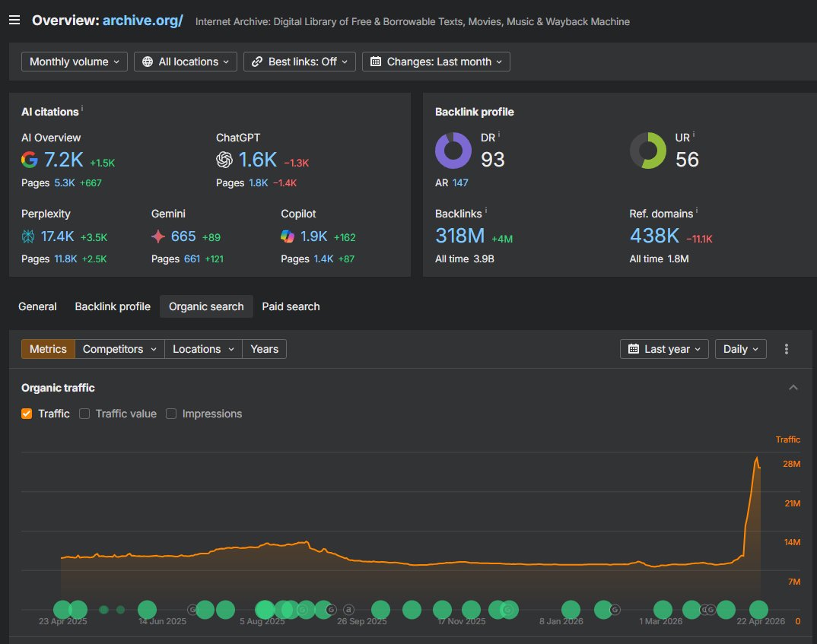Click the DR purple donut chart
The image size is (817, 644).
click(453, 151)
